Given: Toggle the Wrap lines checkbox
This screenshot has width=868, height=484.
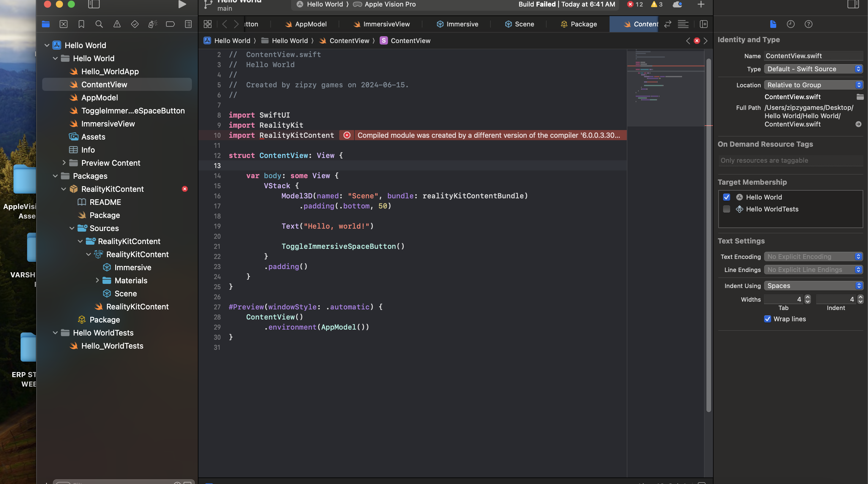Looking at the screenshot, I should [x=767, y=319].
